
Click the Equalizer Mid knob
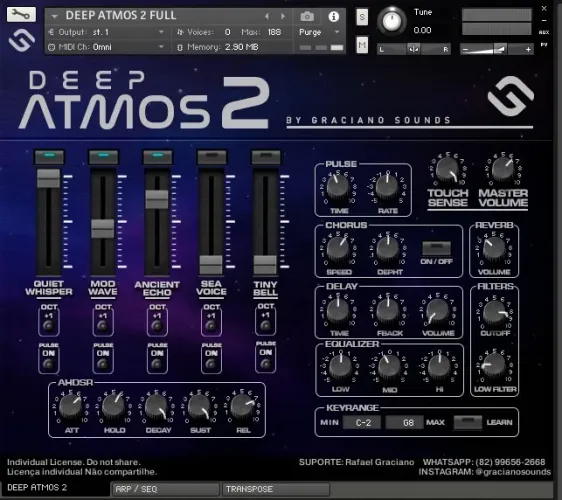coord(389,367)
